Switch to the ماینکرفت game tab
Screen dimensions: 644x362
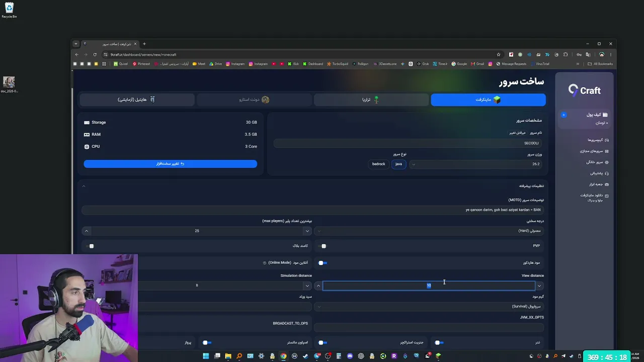[488, 100]
